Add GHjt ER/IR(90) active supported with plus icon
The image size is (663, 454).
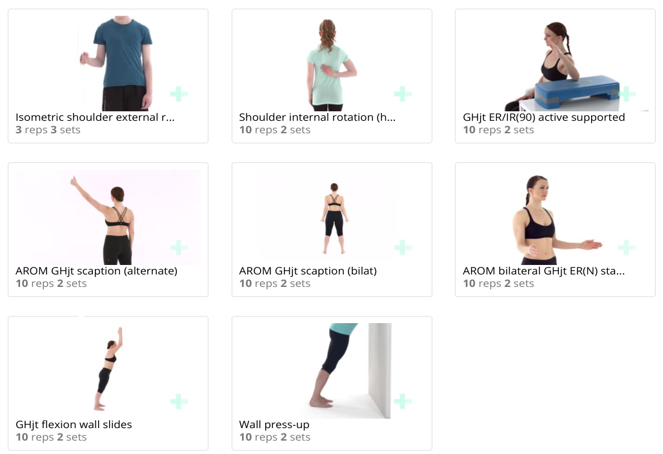click(x=626, y=94)
